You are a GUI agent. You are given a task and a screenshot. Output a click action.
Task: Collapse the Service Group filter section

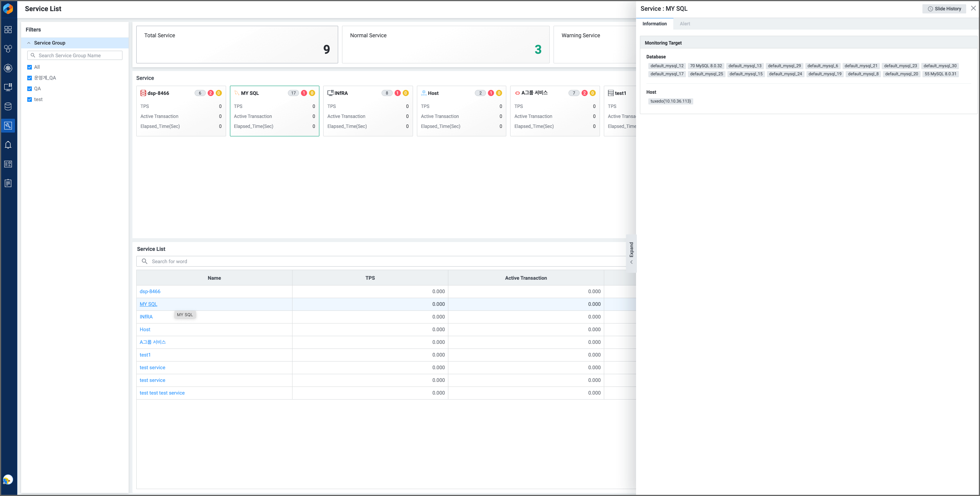[29, 43]
